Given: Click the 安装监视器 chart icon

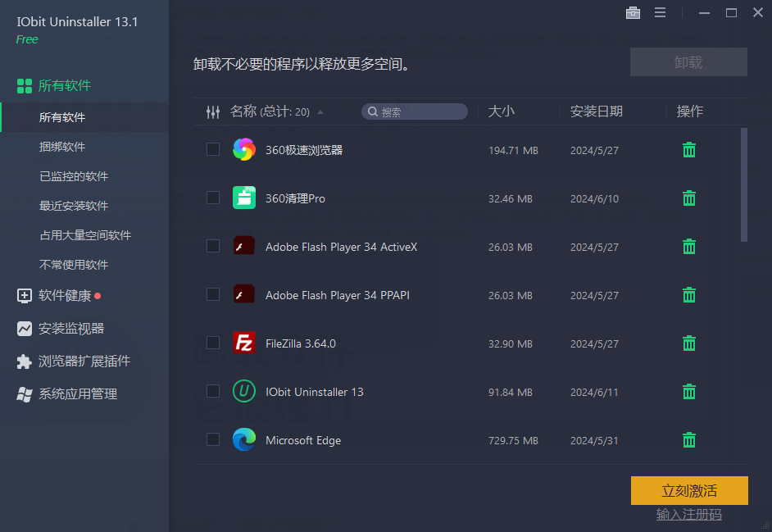Looking at the screenshot, I should 24,329.
